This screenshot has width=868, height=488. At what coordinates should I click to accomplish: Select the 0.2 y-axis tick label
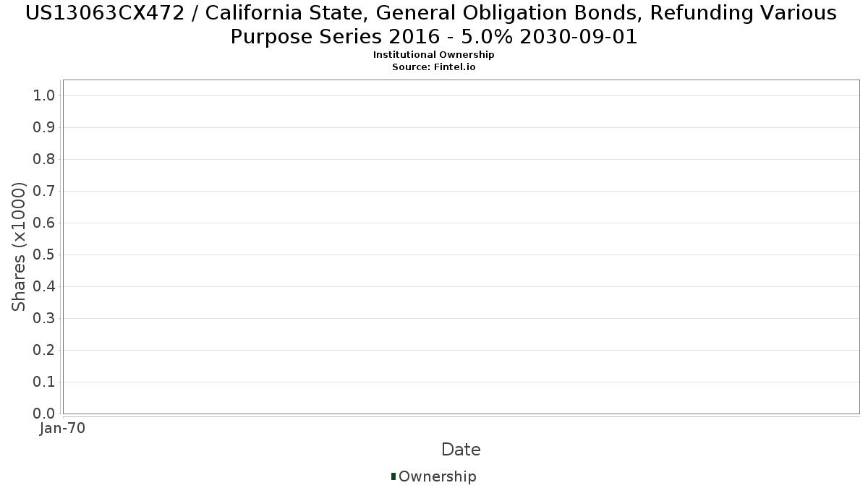(x=44, y=351)
